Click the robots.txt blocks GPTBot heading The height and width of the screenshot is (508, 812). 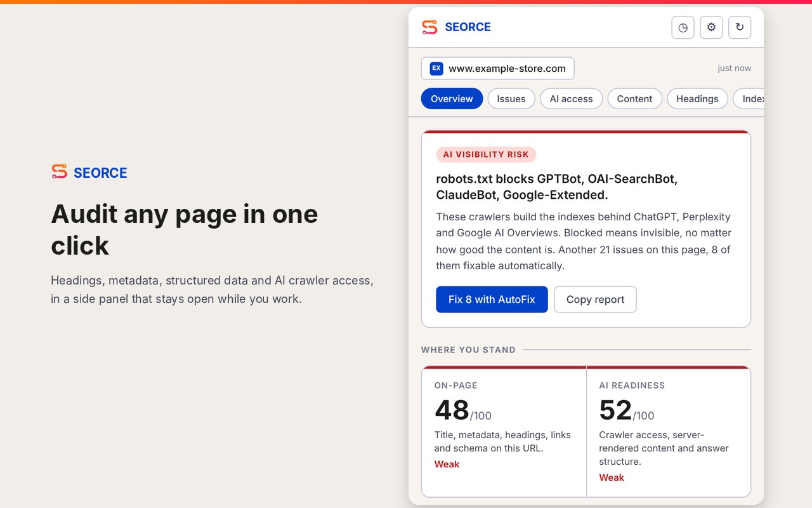click(x=557, y=187)
